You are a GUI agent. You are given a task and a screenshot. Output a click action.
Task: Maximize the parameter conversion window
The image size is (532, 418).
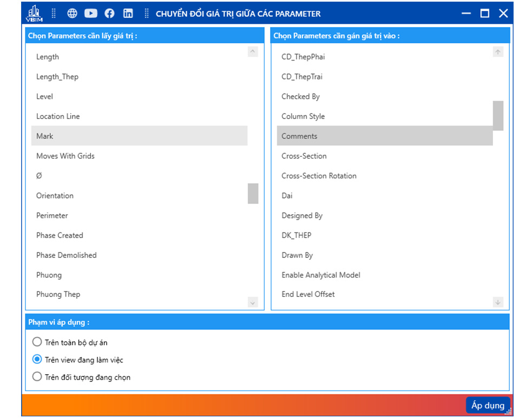tap(485, 14)
